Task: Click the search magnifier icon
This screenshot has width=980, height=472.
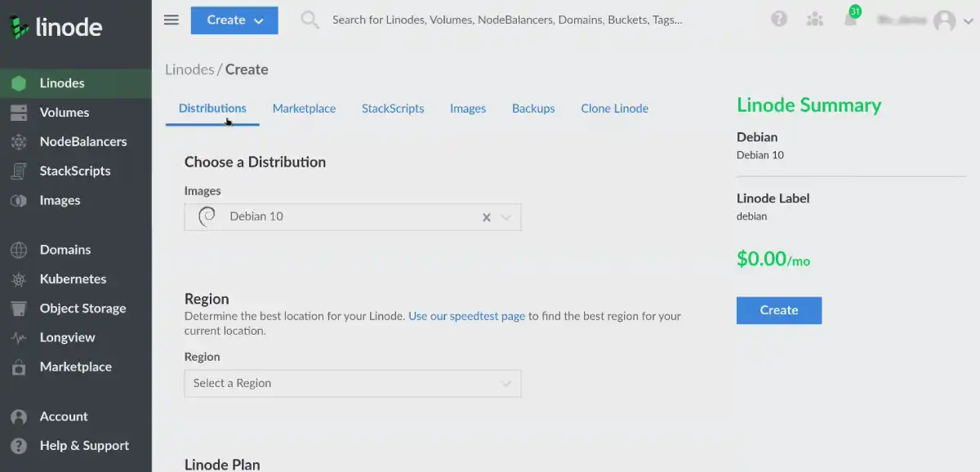Action: [310, 20]
